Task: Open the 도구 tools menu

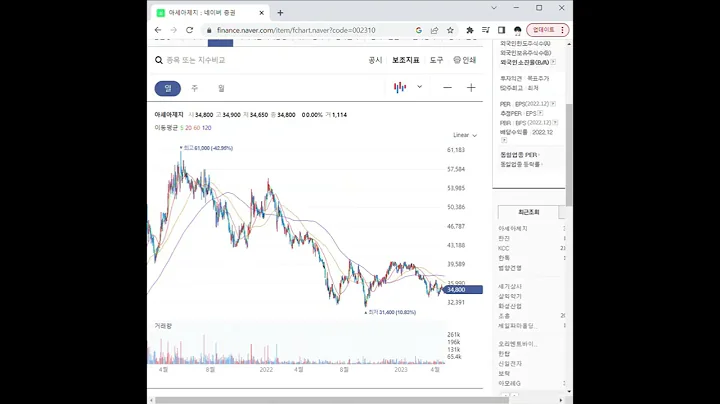Action: pos(436,60)
